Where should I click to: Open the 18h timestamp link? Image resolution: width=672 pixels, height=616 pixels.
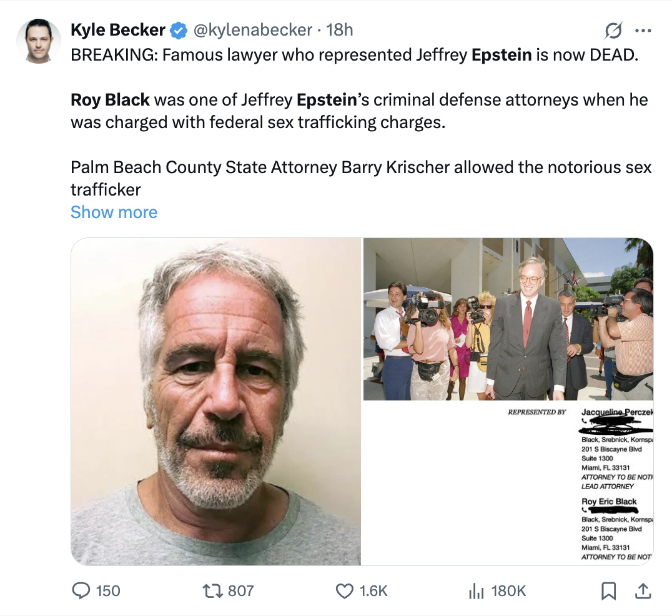[x=340, y=29]
